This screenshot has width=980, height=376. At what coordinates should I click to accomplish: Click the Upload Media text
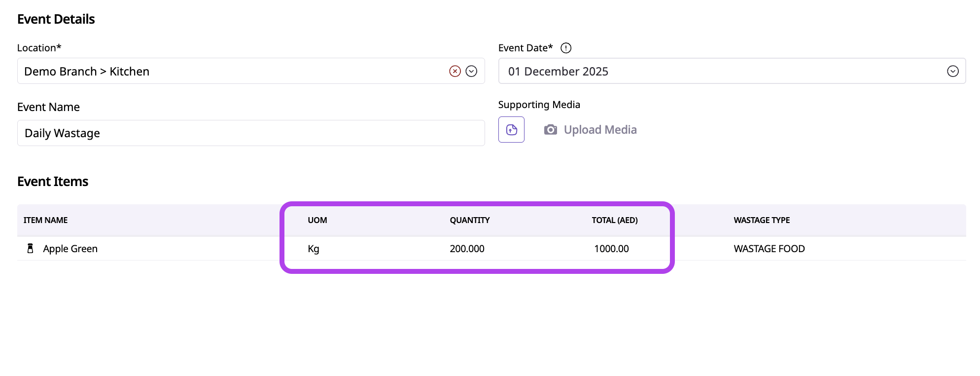tap(600, 130)
